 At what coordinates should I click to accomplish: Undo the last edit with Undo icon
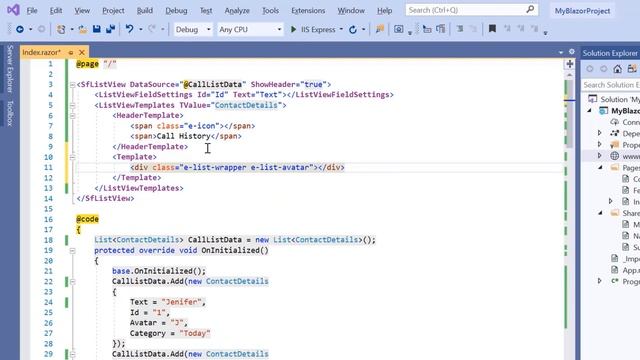pos(129,29)
